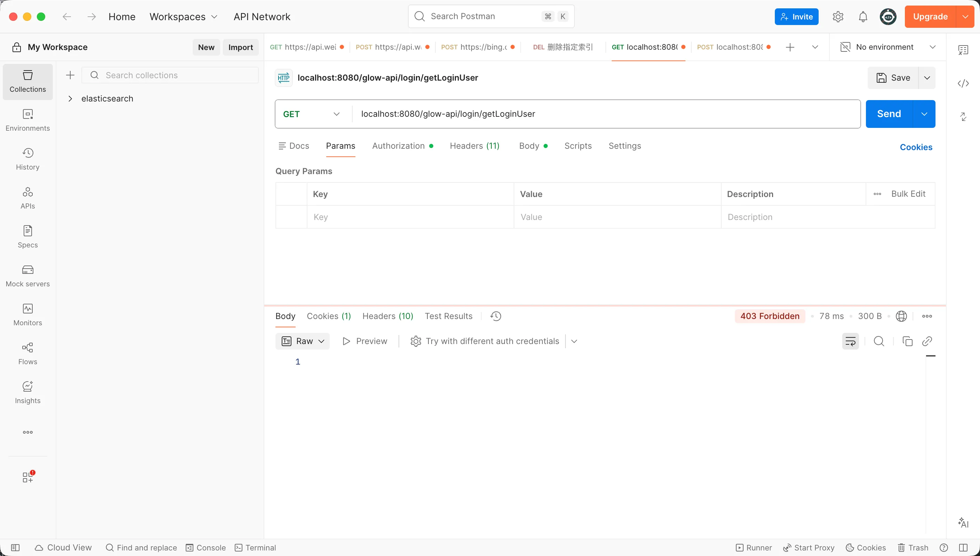Viewport: 980px width, 556px height.
Task: Open the code snippet panel icon
Action: coord(963,83)
